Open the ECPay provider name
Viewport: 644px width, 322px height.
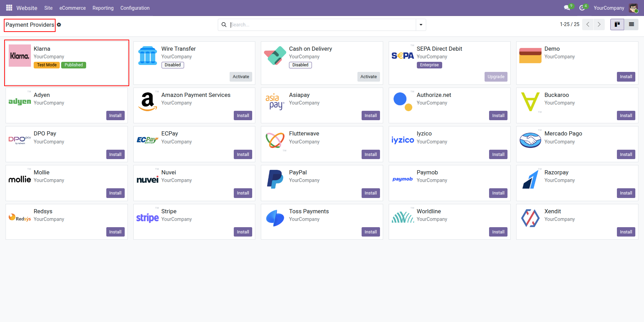(170, 134)
